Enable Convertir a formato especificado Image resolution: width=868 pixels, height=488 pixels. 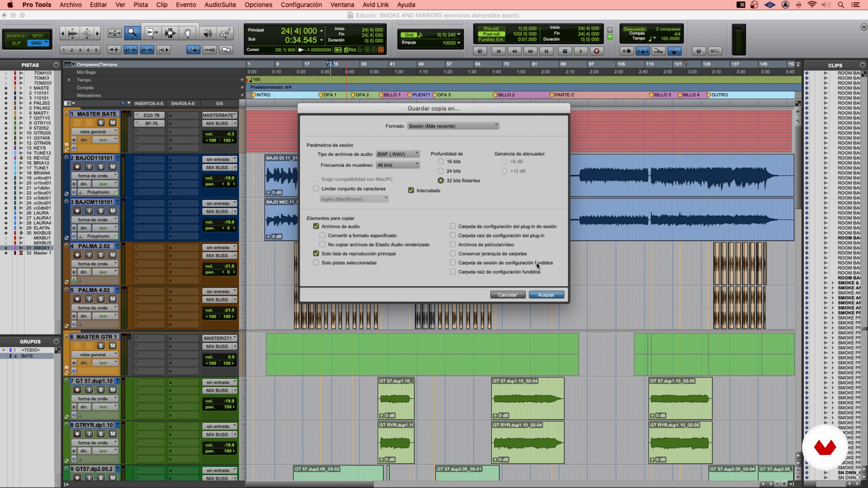coord(323,235)
